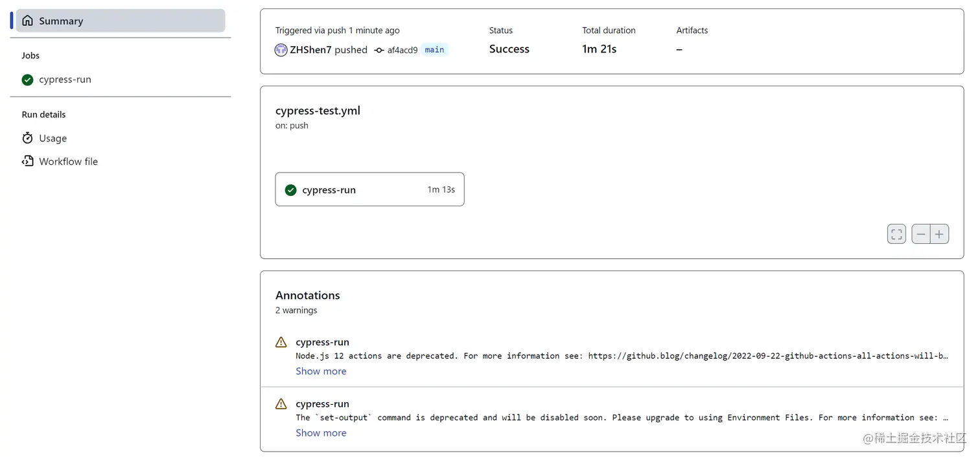Expand first annotation with Show more
980x458 pixels.
click(x=321, y=371)
